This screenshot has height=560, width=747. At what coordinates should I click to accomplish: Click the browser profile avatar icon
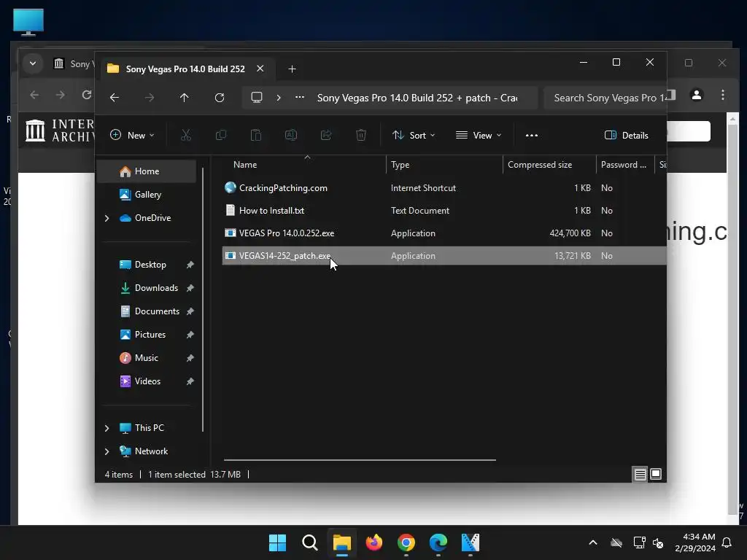[697, 96]
